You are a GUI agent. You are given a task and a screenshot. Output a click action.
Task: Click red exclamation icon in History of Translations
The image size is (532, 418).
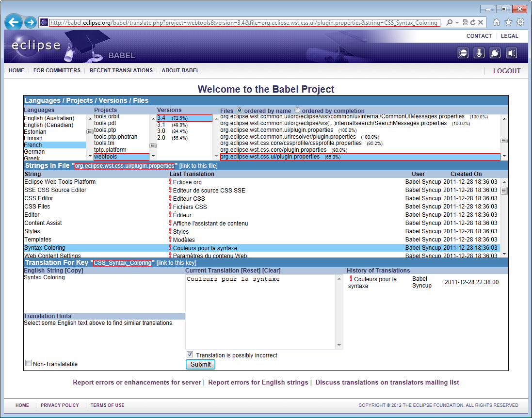351,278
